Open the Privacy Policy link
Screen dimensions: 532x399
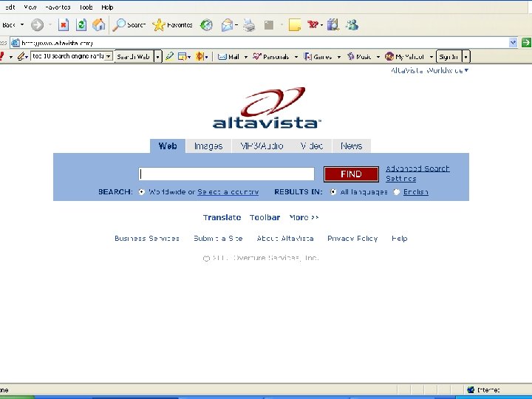pos(352,239)
